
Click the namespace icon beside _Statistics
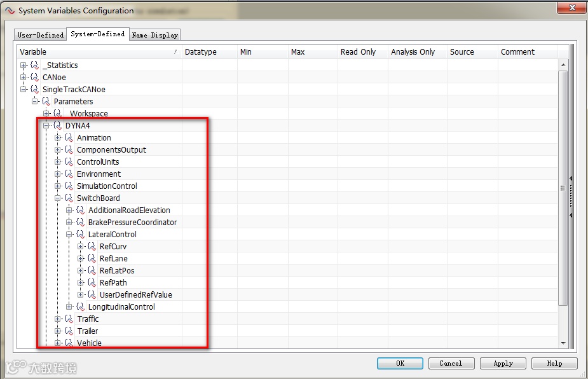tap(34, 65)
